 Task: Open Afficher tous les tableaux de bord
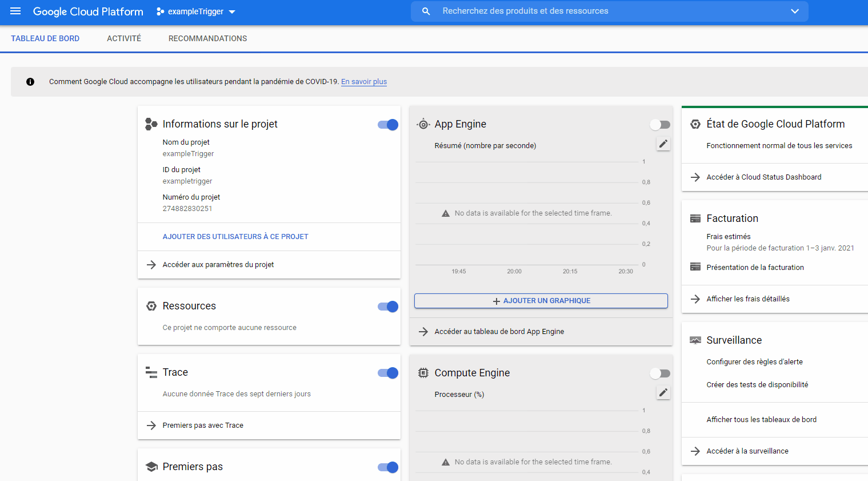coord(762,420)
